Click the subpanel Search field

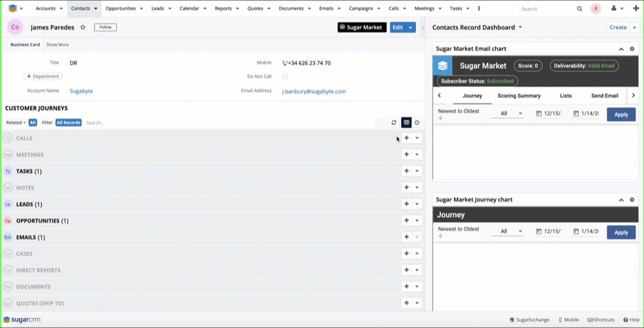tap(229, 122)
